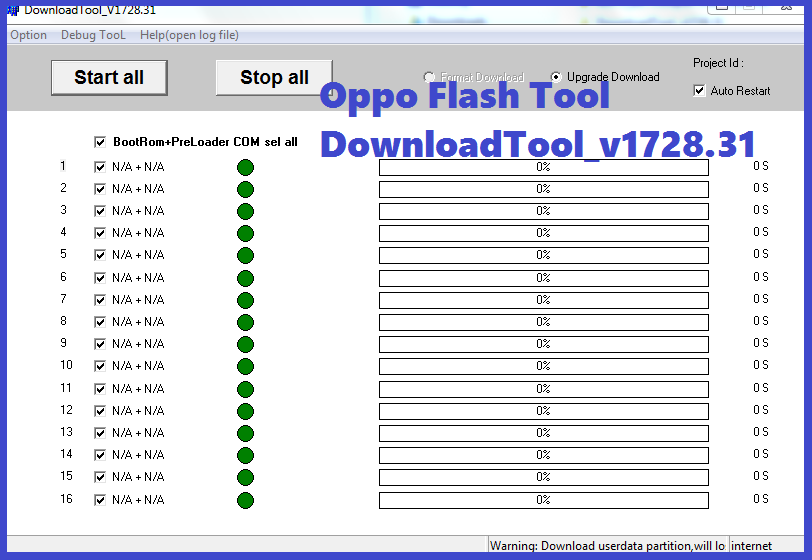Click the green status indicator for port 1
The width and height of the screenshot is (812, 560).
tap(245, 167)
